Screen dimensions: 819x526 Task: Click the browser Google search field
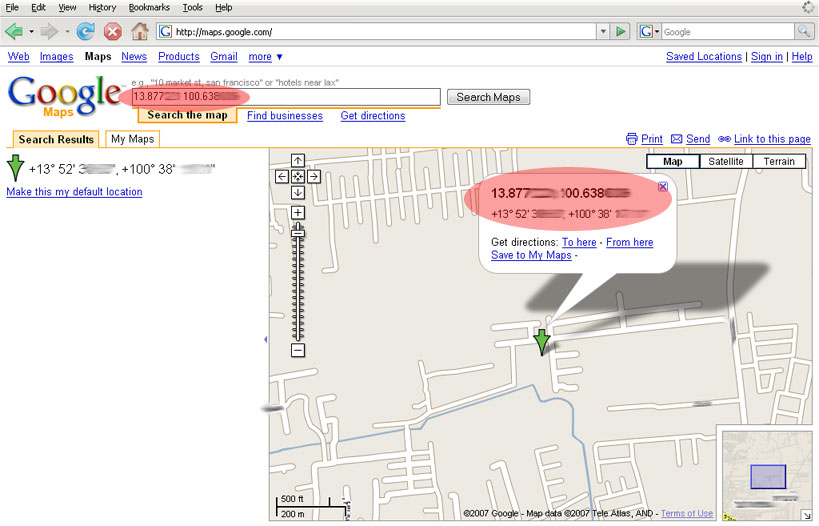tap(728, 32)
